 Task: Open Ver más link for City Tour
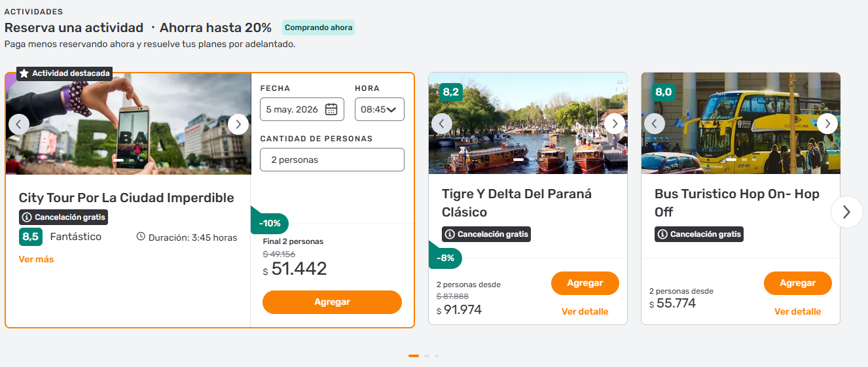[x=36, y=259]
